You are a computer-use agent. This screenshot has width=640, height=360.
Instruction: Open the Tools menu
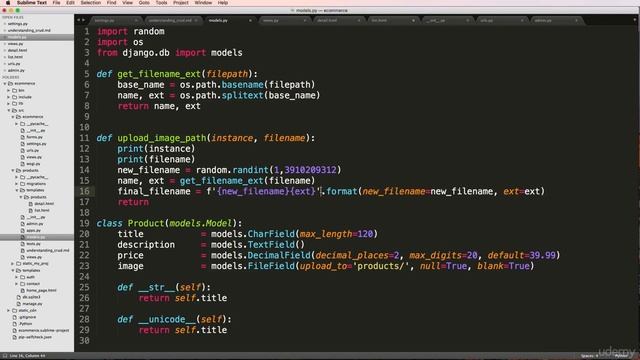161,2
